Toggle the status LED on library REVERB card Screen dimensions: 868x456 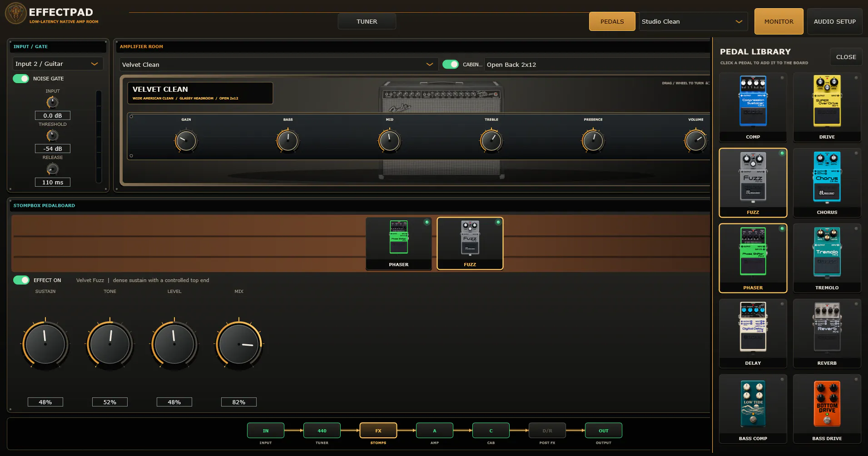pyautogui.click(x=856, y=304)
